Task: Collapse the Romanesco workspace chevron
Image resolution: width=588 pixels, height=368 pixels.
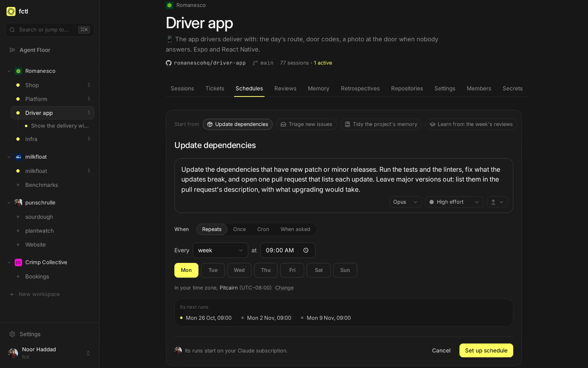Action: click(x=9, y=71)
